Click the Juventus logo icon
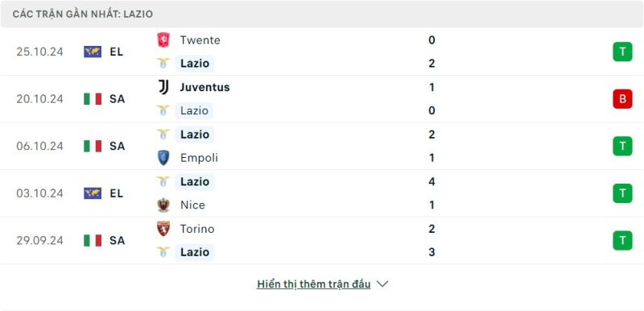644x311 pixels. (x=163, y=87)
